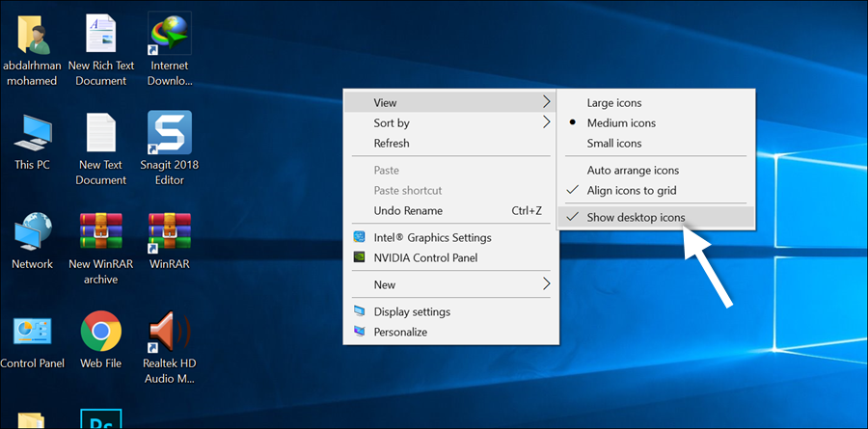This screenshot has height=429, width=868.
Task: Open NVIDIA Control Panel entry
Action: tap(425, 257)
